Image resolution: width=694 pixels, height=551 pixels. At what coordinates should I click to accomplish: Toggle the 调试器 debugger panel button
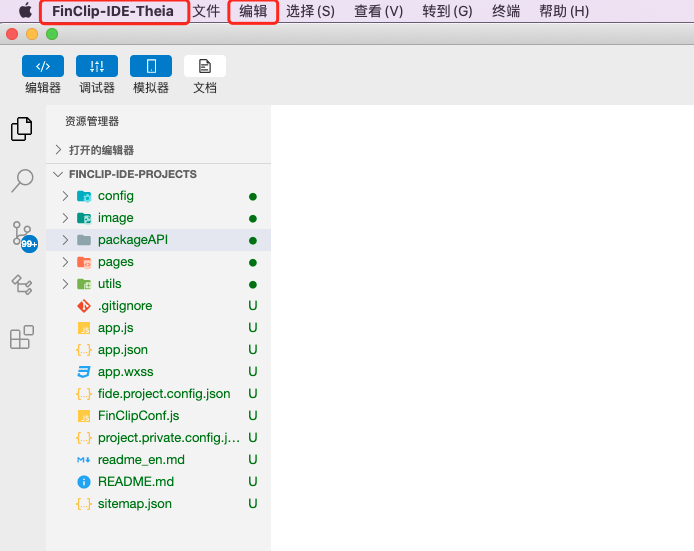(97, 66)
